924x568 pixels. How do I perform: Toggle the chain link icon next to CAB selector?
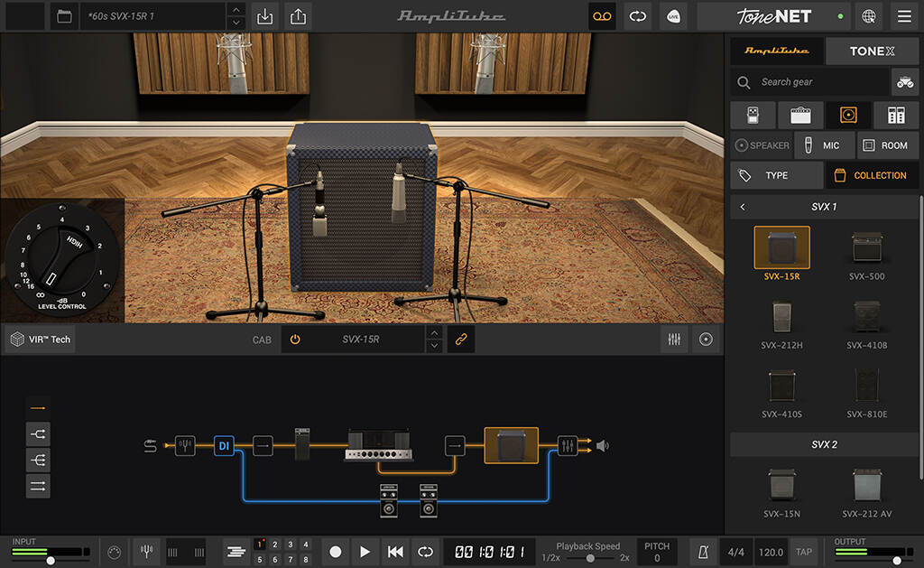(460, 339)
